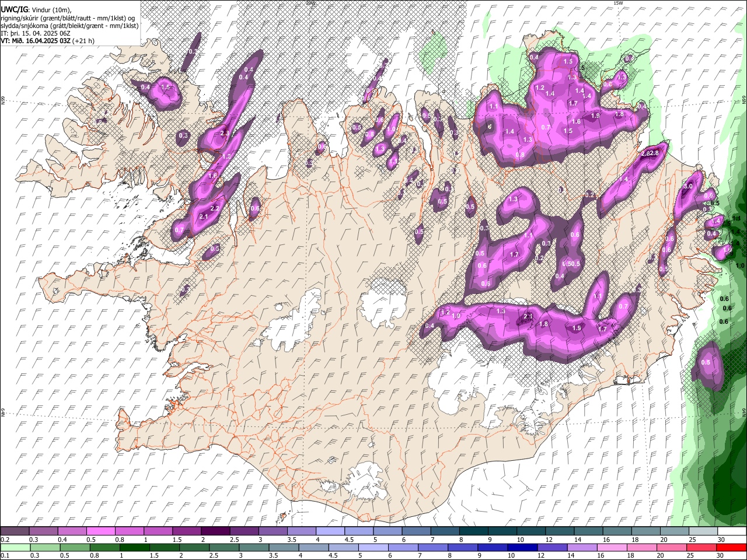The height and width of the screenshot is (560, 747).
Task: Select the 'slydda/snjókoma (grátt/bleikt/grænt - mm/1klst)' line
Action: (x=69, y=26)
